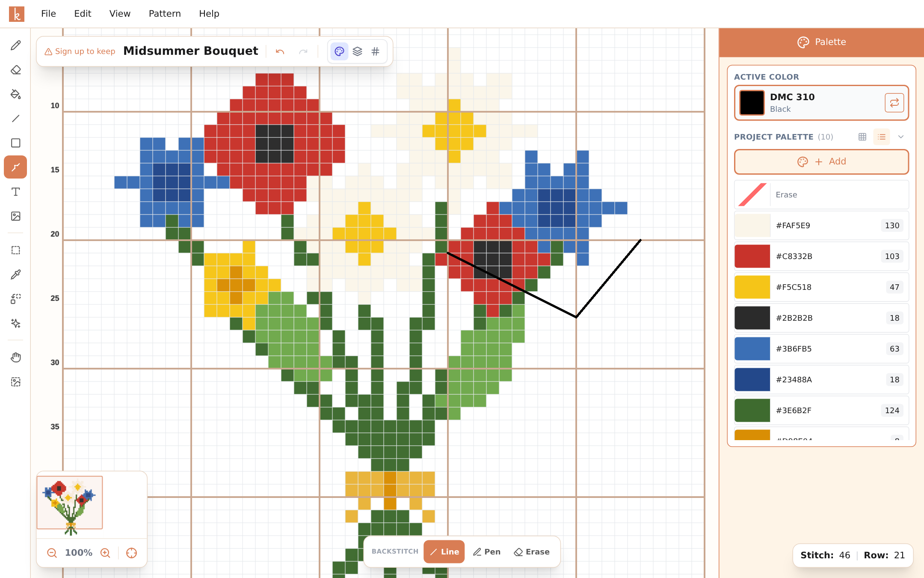Click the DMC 310 Black active swatch
The image size is (924, 578).
click(x=752, y=103)
